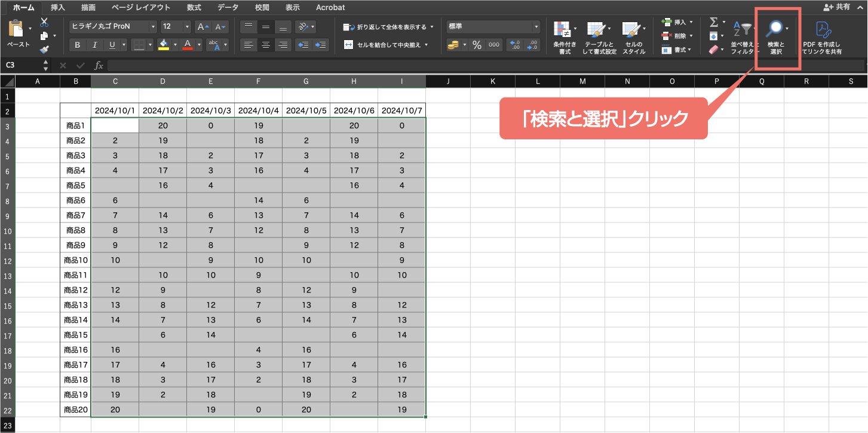Click the 共有 share button
The image size is (868, 433).
(x=837, y=7)
